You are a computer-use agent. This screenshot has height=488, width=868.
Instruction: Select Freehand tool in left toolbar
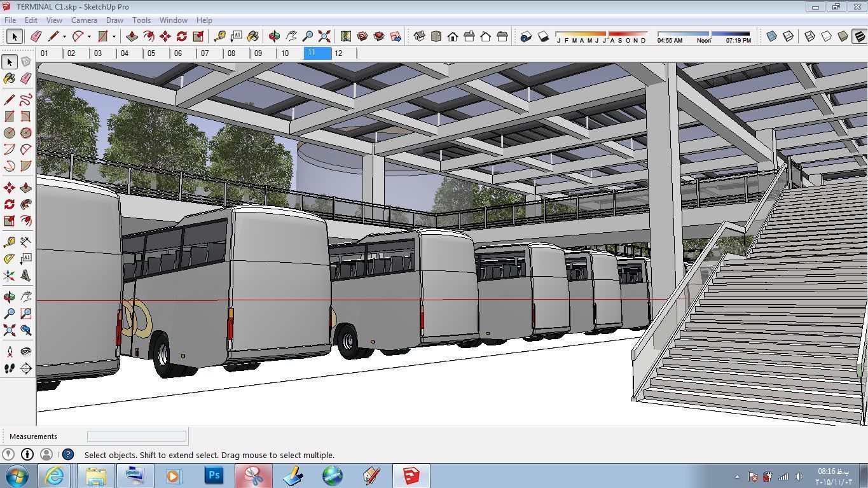pos(25,100)
